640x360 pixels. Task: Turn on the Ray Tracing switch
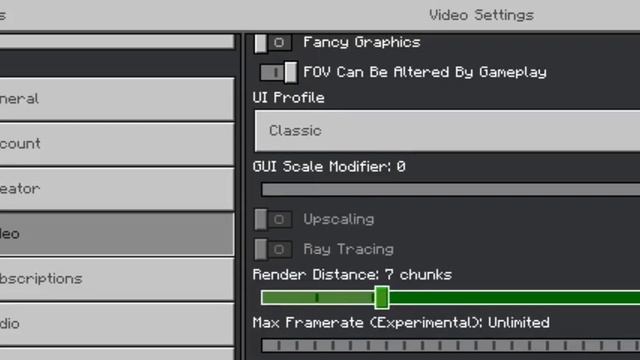(273, 249)
